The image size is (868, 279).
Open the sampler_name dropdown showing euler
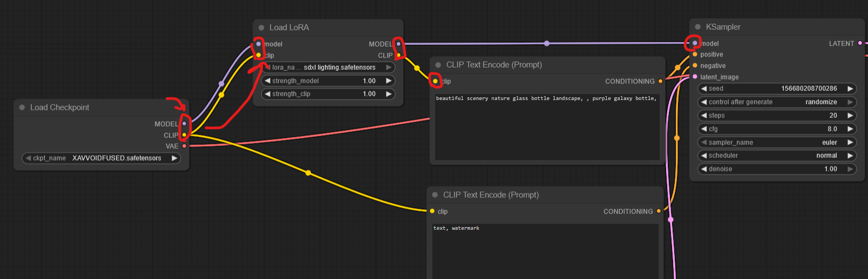click(x=777, y=143)
